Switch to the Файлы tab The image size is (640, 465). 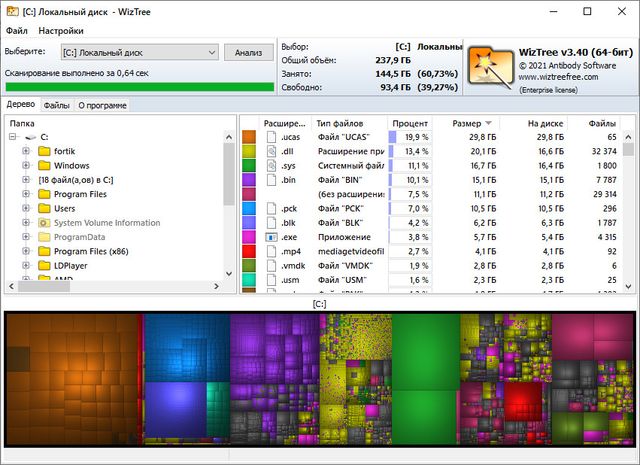coord(56,105)
